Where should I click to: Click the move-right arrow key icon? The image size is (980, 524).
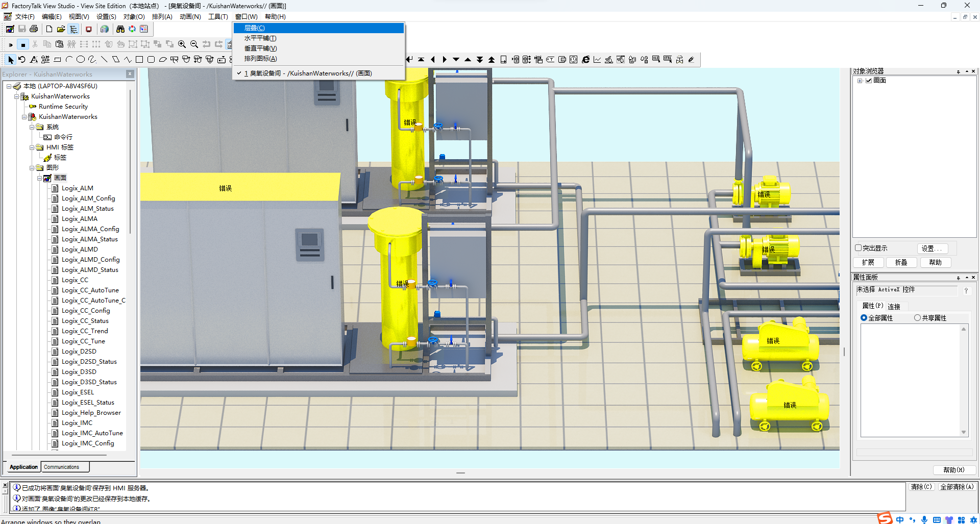click(445, 60)
